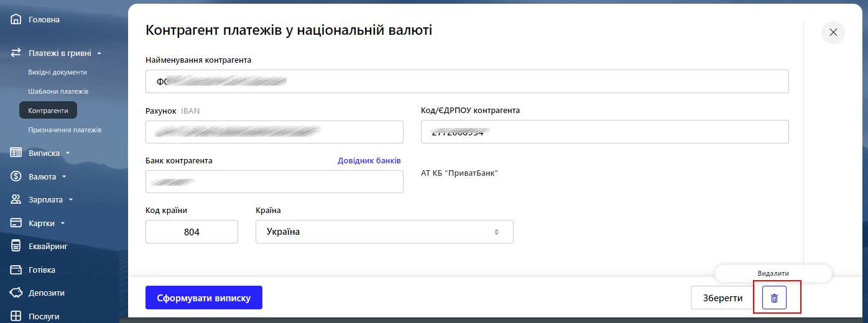Click the Рахунок IBAN input field

pos(274,132)
